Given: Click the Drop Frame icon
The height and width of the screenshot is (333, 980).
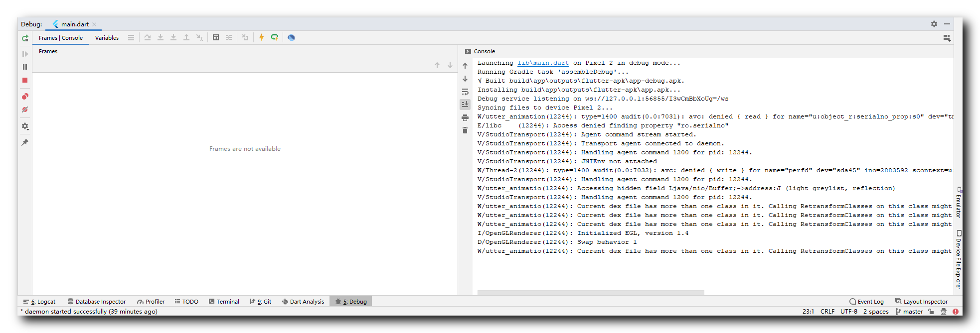Looking at the screenshot, I should coord(245,37).
